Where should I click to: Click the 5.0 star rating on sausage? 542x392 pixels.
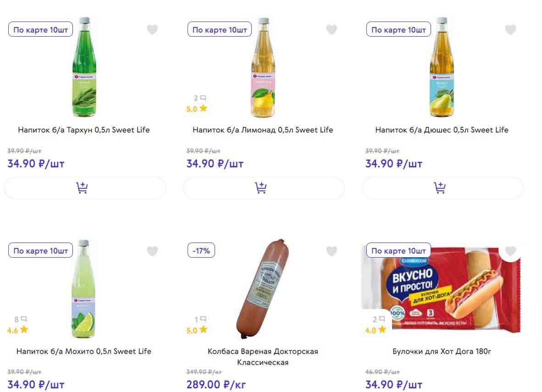click(x=197, y=330)
